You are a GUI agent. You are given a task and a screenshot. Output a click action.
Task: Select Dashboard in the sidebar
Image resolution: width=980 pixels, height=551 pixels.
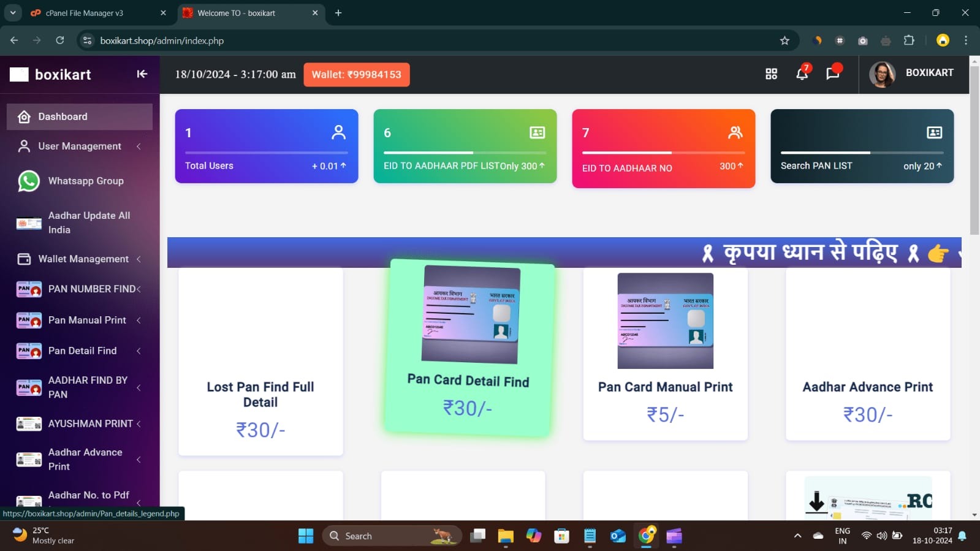pos(80,116)
